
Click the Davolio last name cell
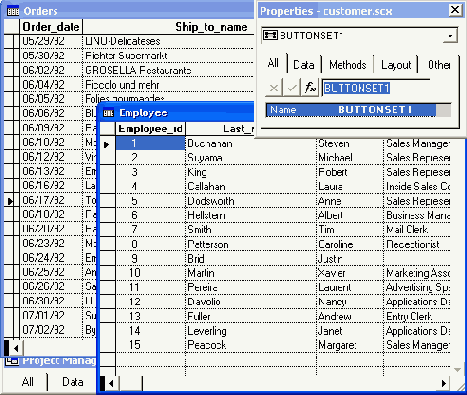coord(251,302)
